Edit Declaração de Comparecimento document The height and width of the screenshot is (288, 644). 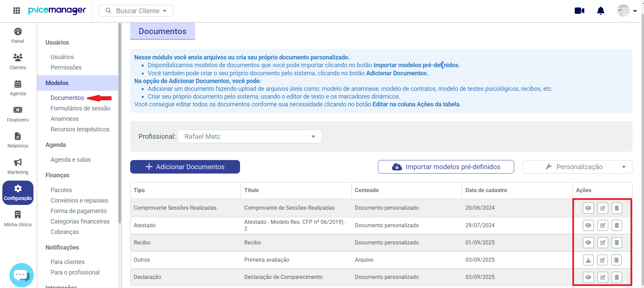603,277
